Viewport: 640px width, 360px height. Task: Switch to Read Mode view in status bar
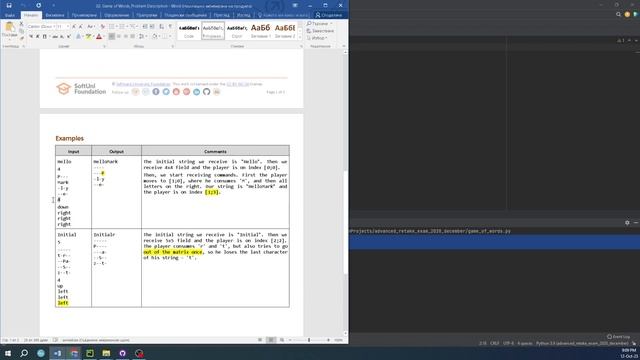pos(260,340)
